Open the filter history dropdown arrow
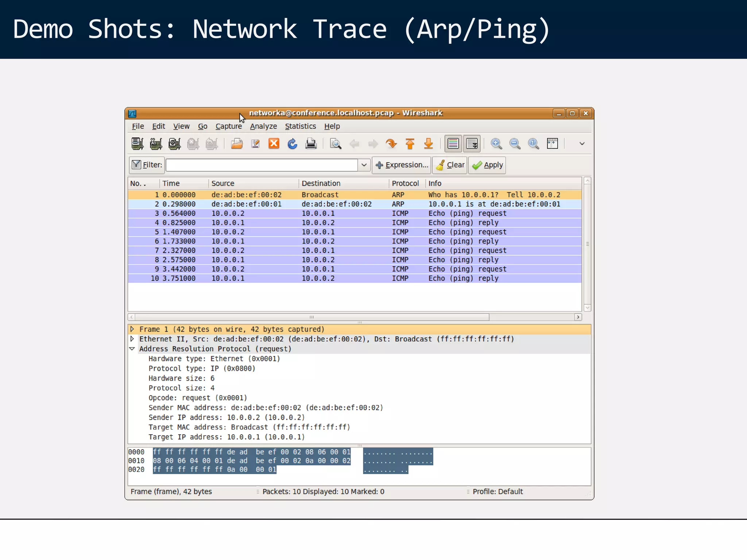 point(364,165)
